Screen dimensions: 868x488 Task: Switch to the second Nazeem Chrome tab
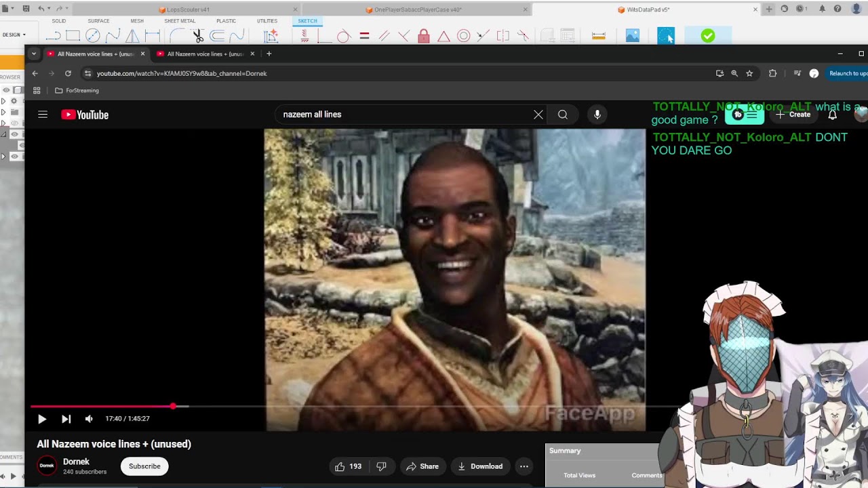click(205, 54)
